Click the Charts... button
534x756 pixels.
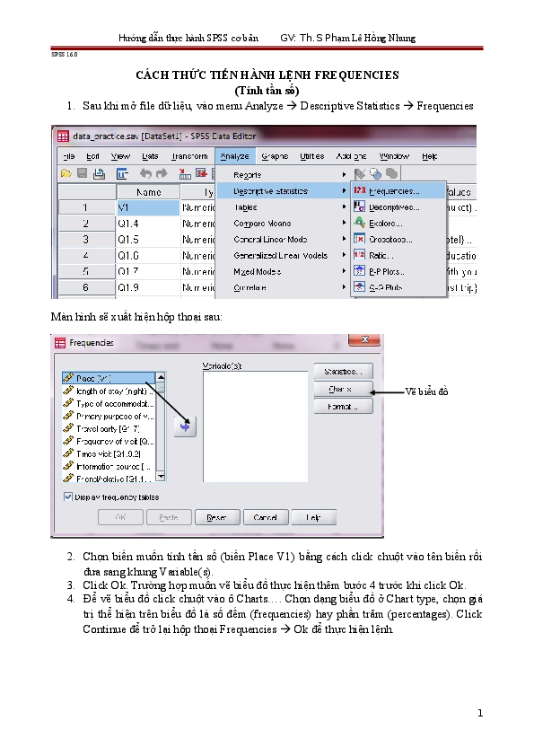tap(343, 389)
